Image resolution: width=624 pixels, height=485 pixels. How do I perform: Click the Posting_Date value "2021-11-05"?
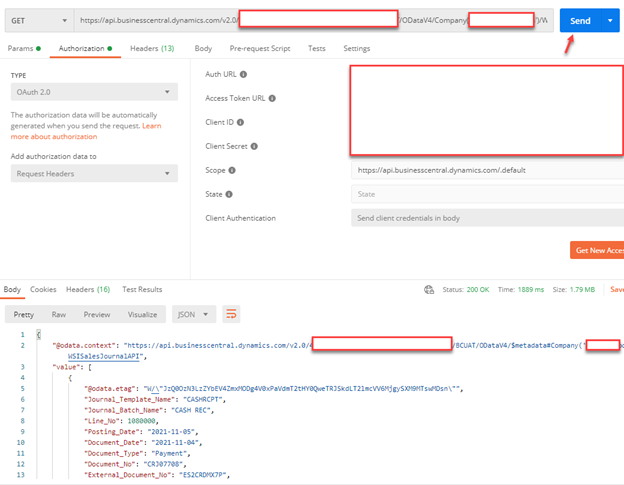172,432
